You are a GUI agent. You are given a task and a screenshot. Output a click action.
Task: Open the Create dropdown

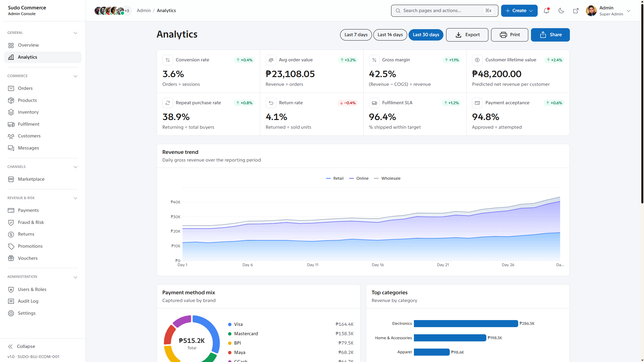519,11
